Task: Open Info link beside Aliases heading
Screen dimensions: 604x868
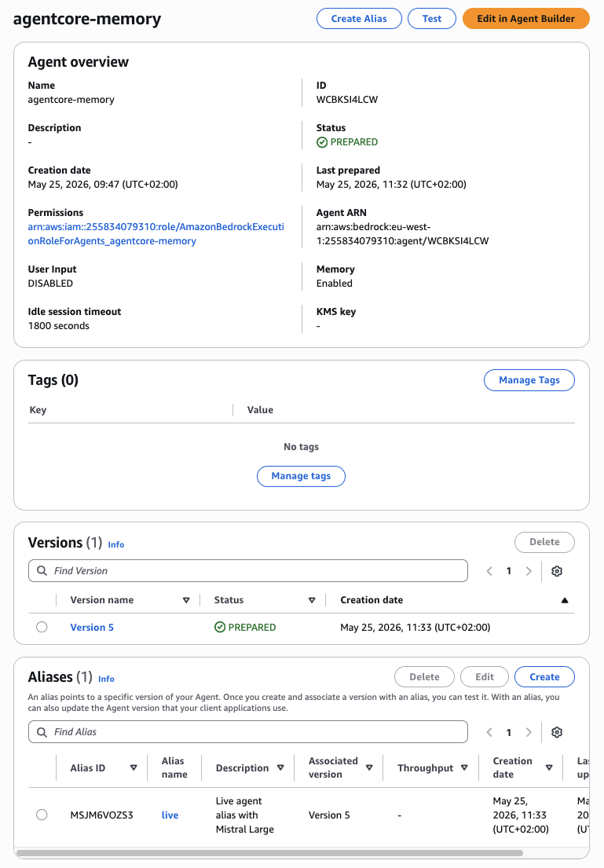Action: tap(106, 679)
